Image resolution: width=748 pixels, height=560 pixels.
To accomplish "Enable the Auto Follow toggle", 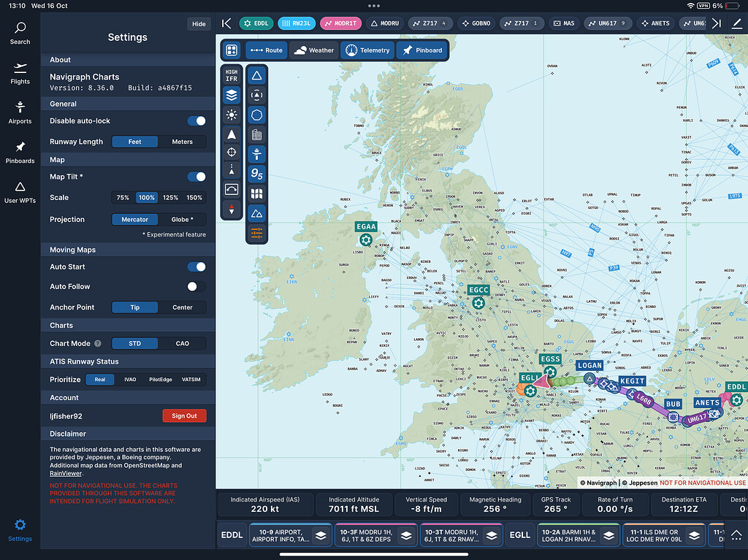I will [x=196, y=286].
